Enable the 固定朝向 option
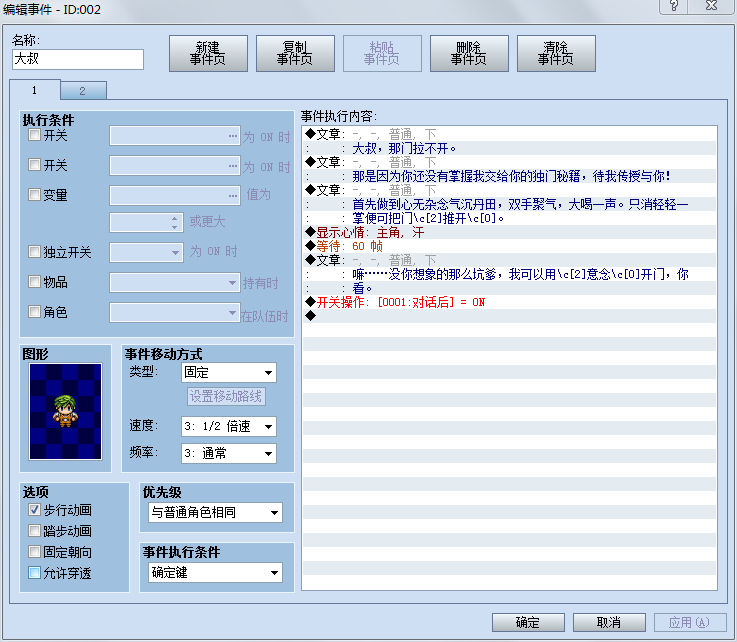737x642 pixels. pos(34,552)
